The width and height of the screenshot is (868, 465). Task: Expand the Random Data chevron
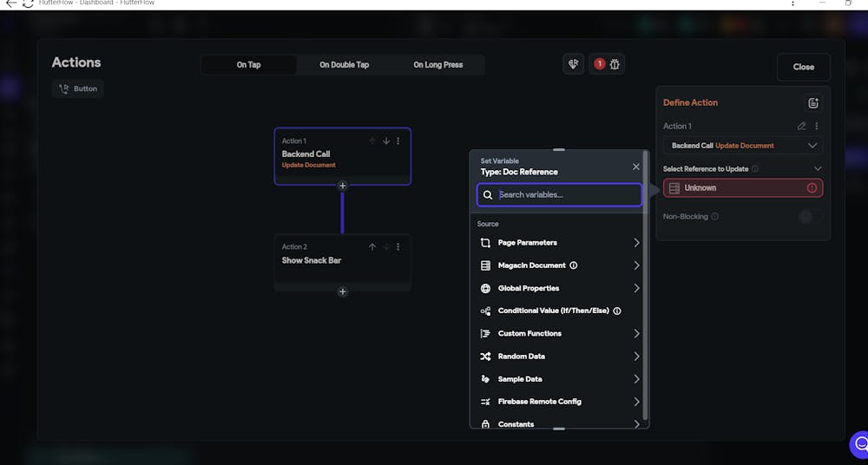click(x=636, y=357)
